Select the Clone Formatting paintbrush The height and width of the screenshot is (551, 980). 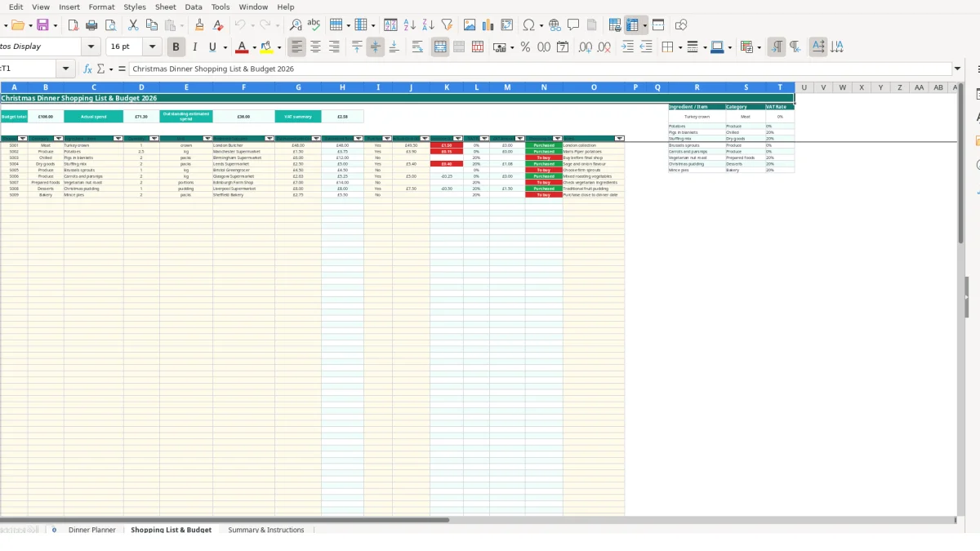[x=200, y=25]
